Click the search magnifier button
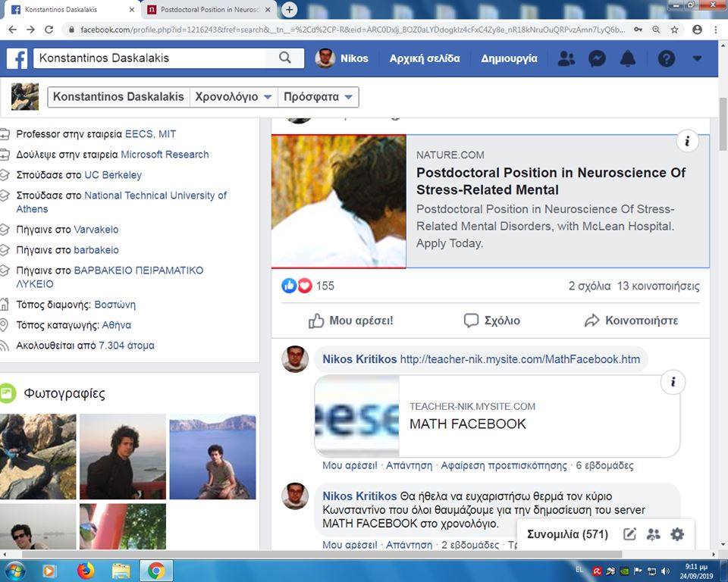 click(x=285, y=58)
